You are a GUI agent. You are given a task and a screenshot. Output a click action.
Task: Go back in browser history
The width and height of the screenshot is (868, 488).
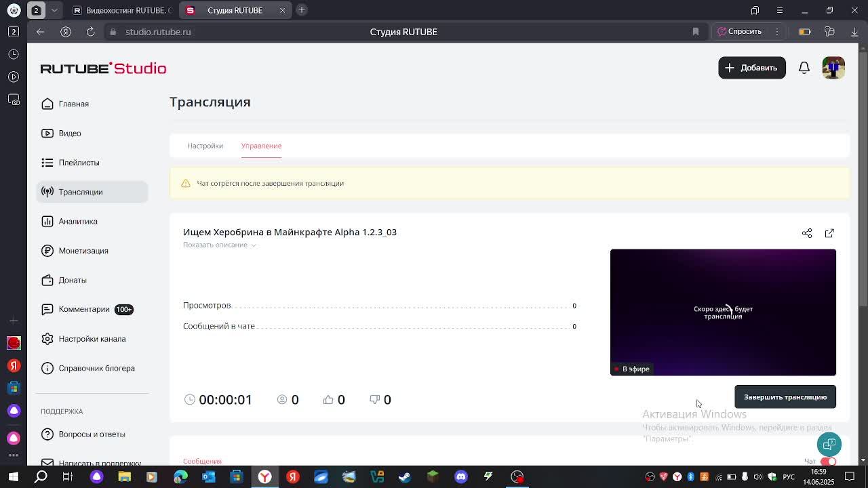click(x=40, y=32)
